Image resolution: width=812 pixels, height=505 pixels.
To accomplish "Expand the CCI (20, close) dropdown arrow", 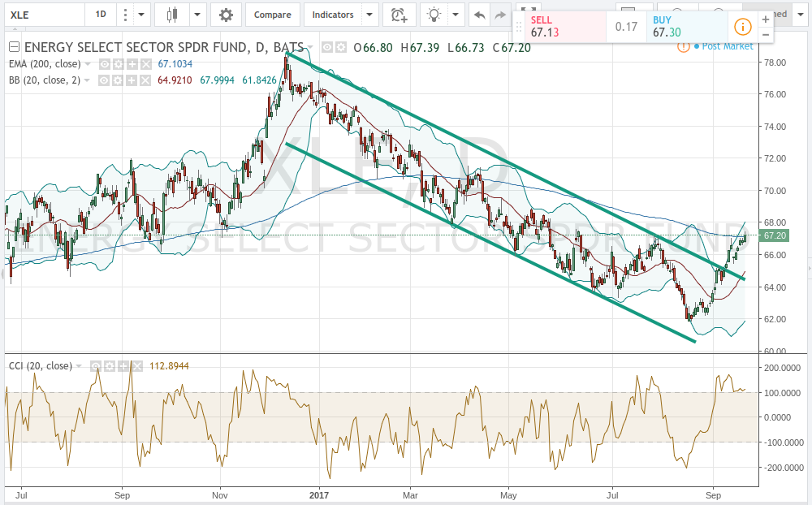I will coord(79,366).
